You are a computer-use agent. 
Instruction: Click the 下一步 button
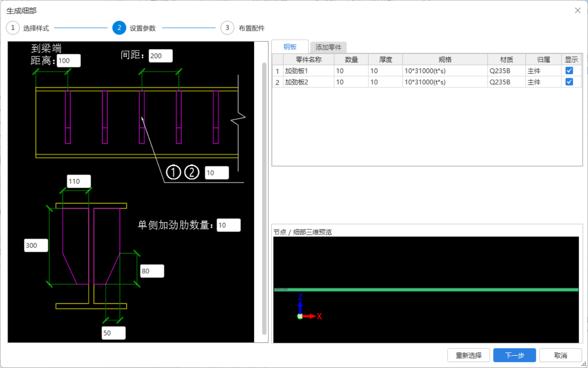point(514,355)
